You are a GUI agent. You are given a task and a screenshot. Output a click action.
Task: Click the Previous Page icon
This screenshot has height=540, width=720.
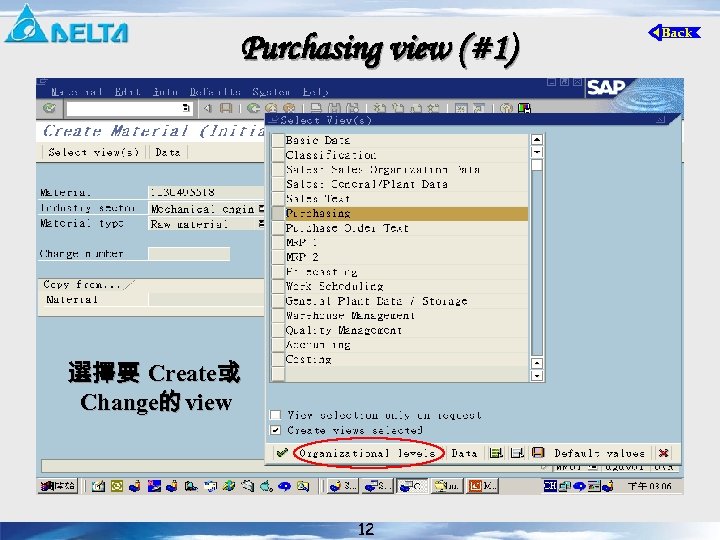pos(398,108)
